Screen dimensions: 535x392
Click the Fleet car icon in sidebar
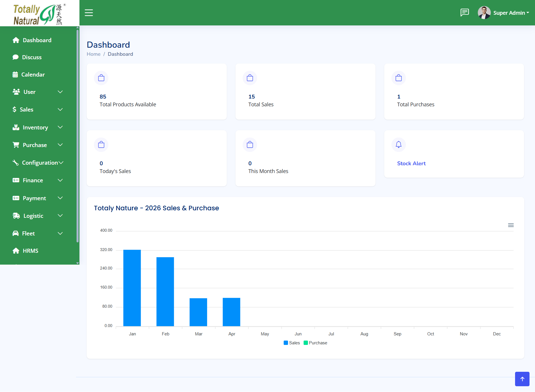click(x=16, y=233)
